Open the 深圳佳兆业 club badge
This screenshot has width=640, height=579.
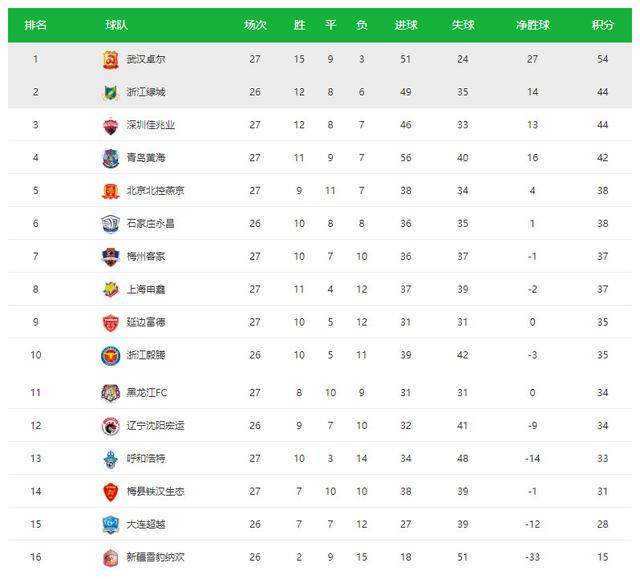click(110, 125)
